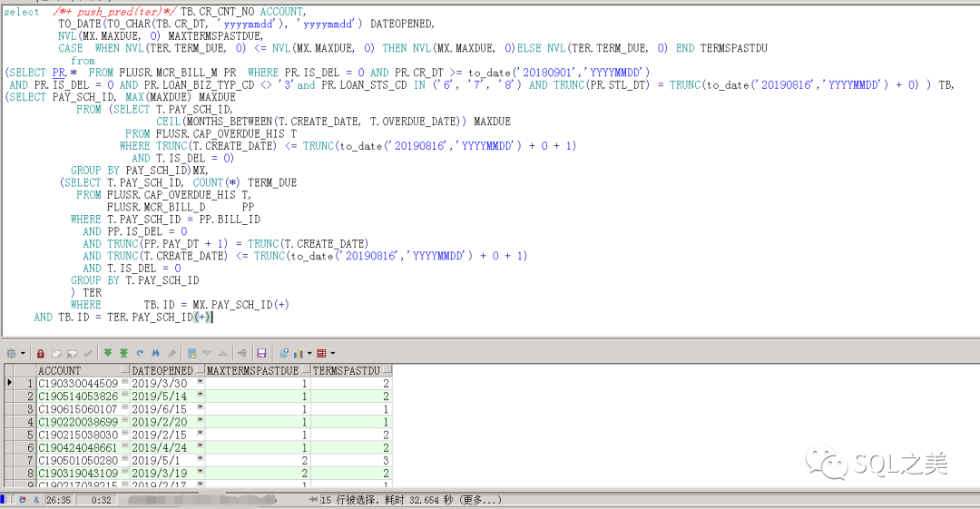Click the MAXTERMSPASTDUE column header
Screen dimensions: 980x509
point(258,370)
